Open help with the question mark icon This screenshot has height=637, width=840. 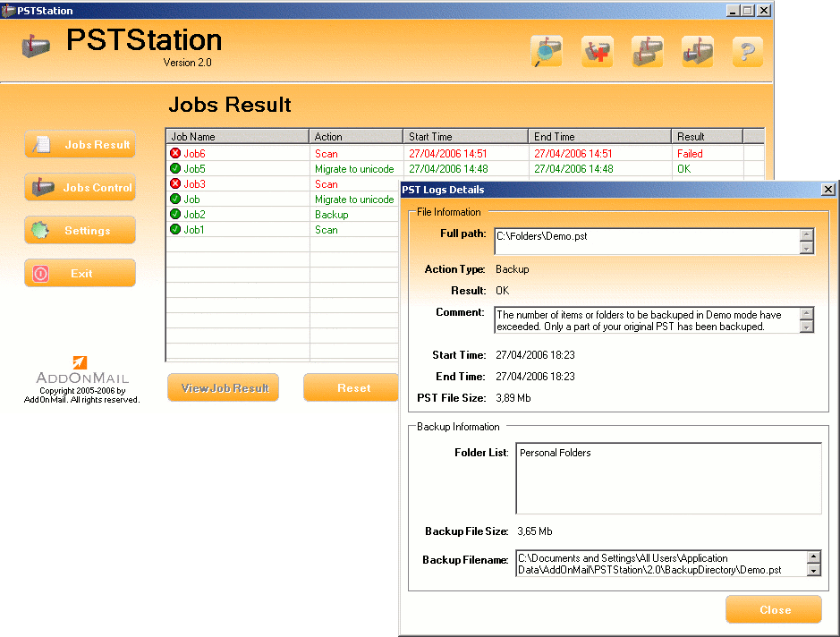point(747,51)
